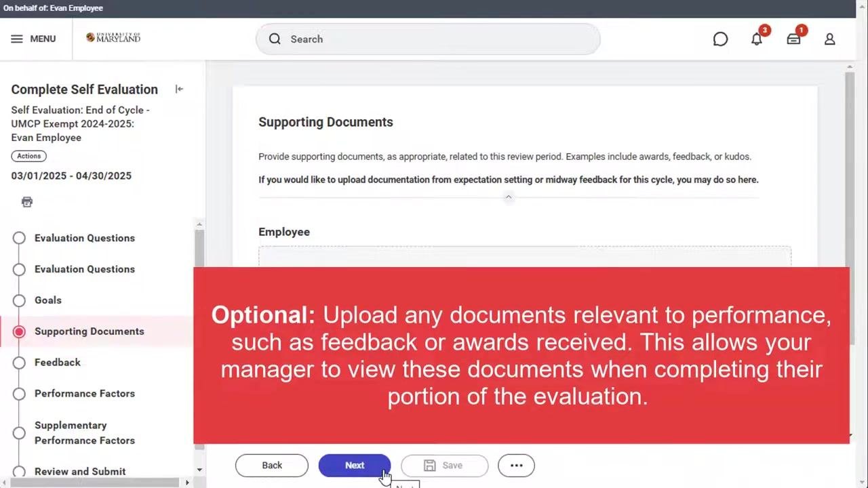Click the horizontal scrollbar right arrow

[187, 483]
